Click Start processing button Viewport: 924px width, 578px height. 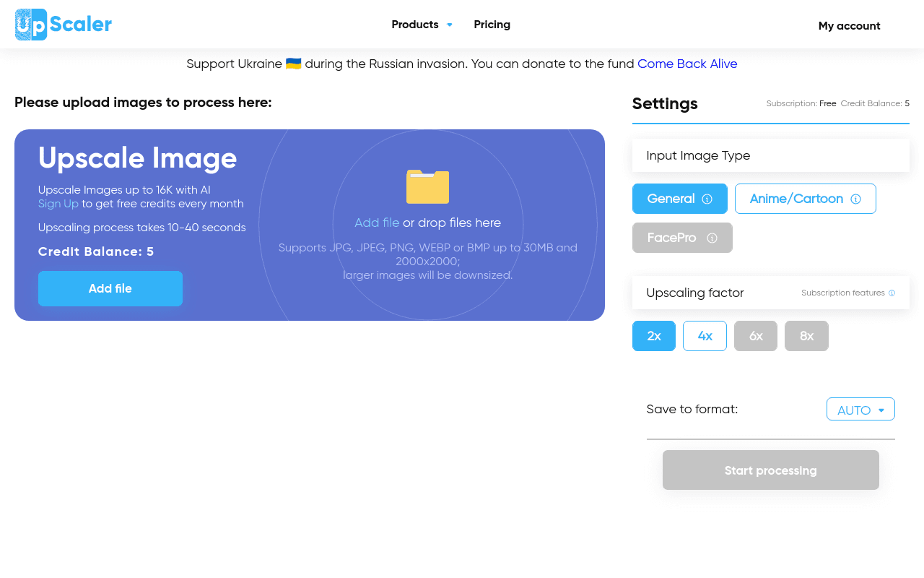(771, 470)
